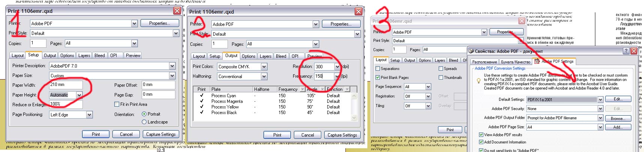The width and height of the screenshot is (644, 152).
Task: Click the help question-mark button in Adobe PDF properties
Action: (x=626, y=51)
